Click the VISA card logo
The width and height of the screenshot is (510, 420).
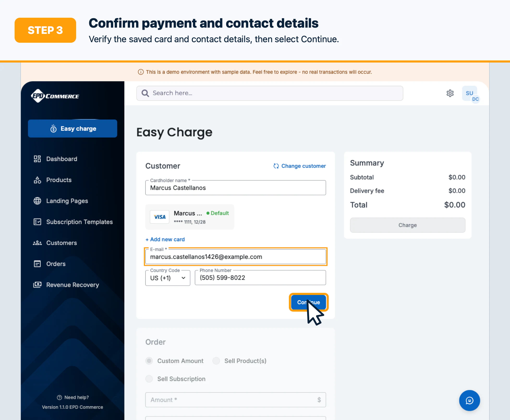tap(160, 217)
